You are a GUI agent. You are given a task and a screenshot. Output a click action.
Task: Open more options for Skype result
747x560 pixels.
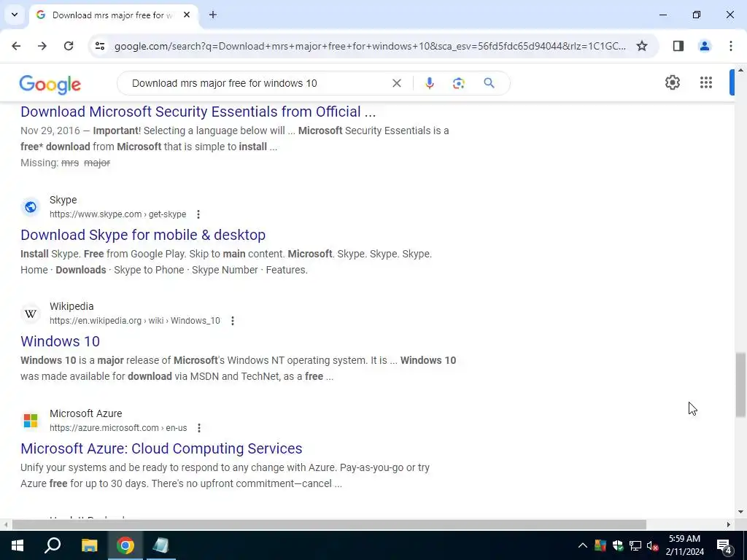(x=198, y=214)
